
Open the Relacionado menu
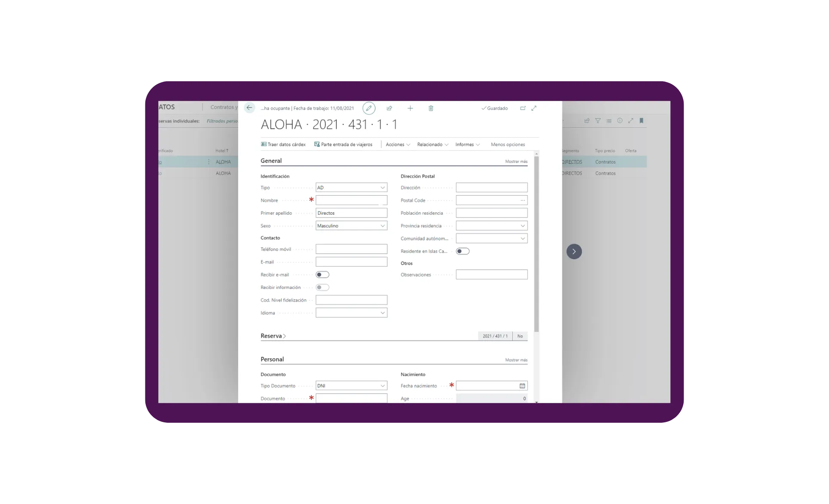click(433, 144)
